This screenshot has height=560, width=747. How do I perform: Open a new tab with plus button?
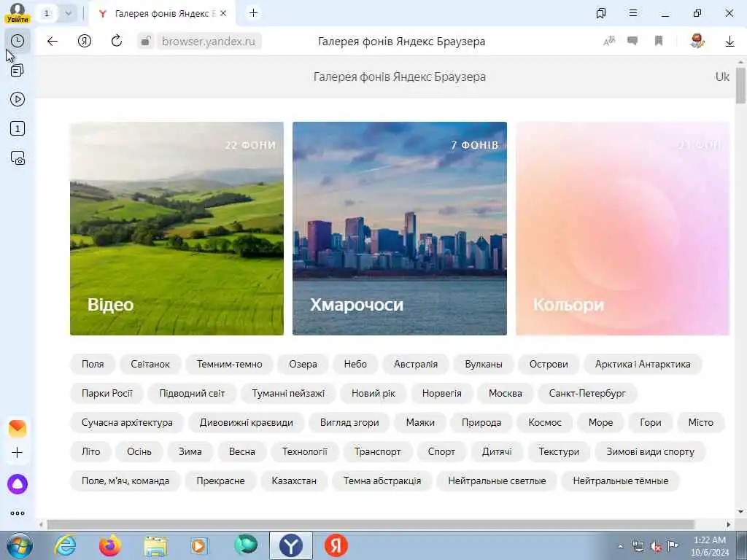253,13
